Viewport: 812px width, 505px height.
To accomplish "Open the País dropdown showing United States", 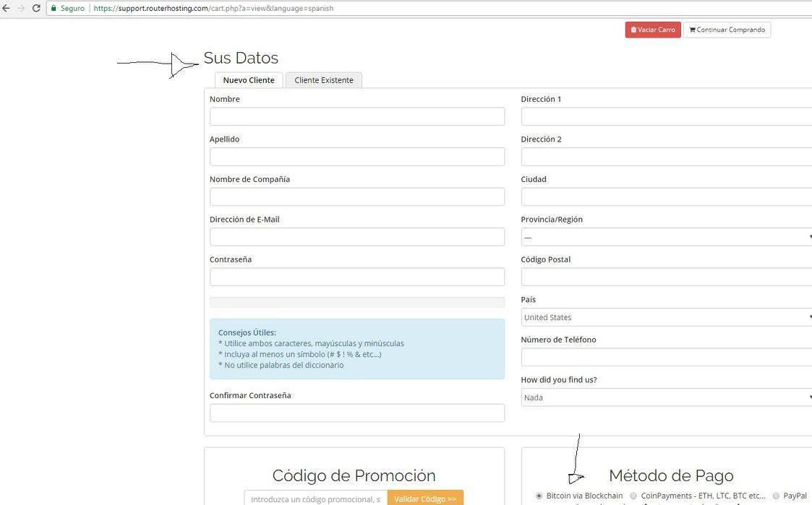I will 667,317.
